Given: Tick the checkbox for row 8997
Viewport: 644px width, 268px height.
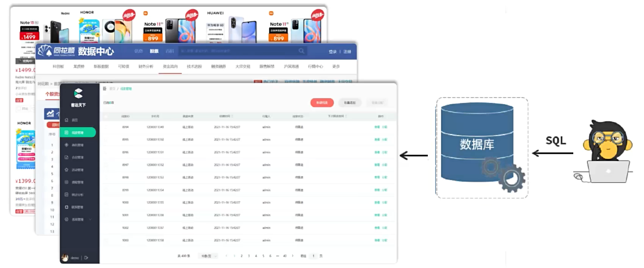Looking at the screenshot, I should tap(105, 164).
